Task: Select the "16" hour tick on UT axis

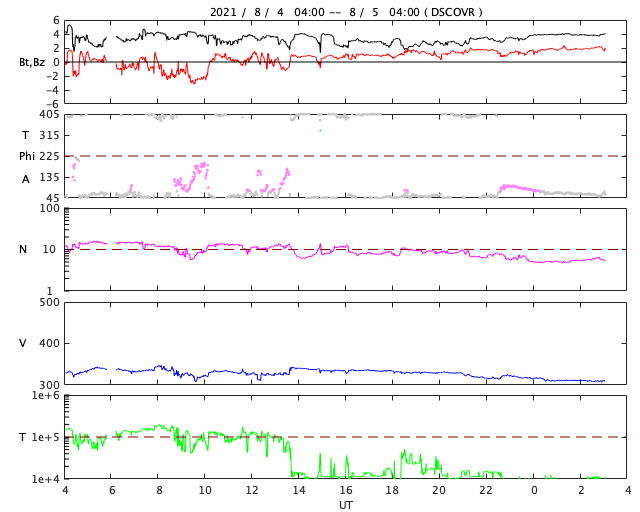Action: pyautogui.click(x=346, y=490)
